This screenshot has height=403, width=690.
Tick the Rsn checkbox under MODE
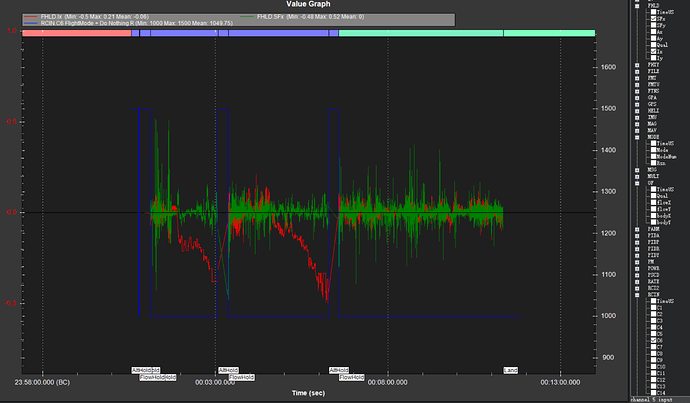(653, 163)
